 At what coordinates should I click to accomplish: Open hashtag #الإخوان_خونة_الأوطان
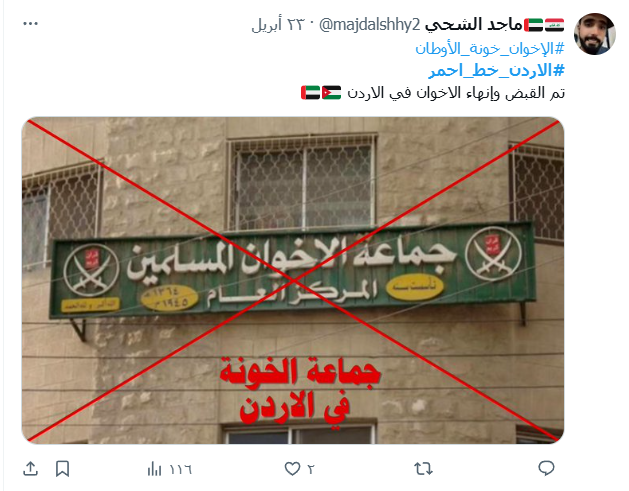pos(489,49)
